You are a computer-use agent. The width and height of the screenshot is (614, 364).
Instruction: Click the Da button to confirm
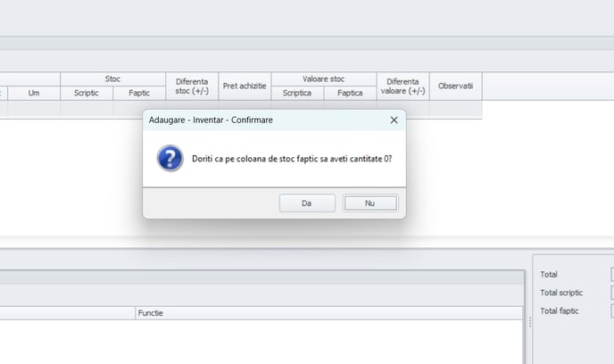click(306, 203)
